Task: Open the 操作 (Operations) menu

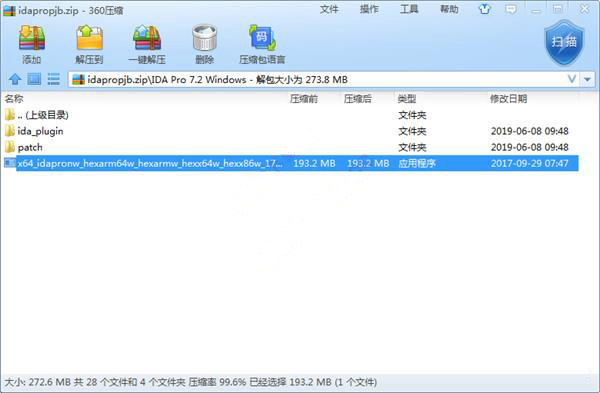Action: [x=369, y=9]
